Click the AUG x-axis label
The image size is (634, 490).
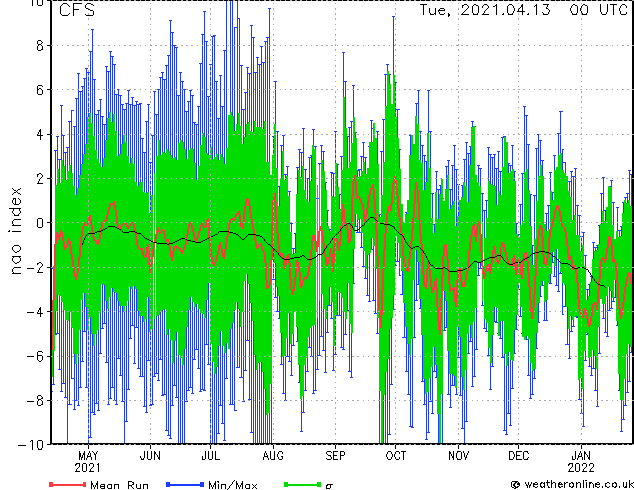273,456
